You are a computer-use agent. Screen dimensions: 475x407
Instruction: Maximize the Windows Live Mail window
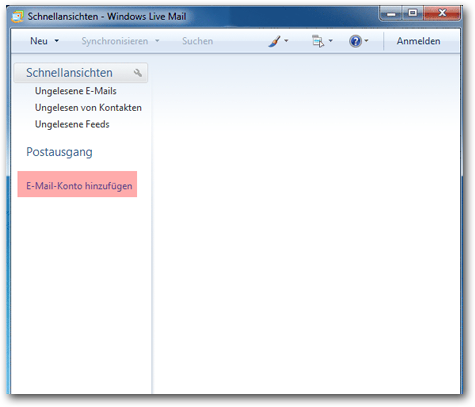click(413, 13)
